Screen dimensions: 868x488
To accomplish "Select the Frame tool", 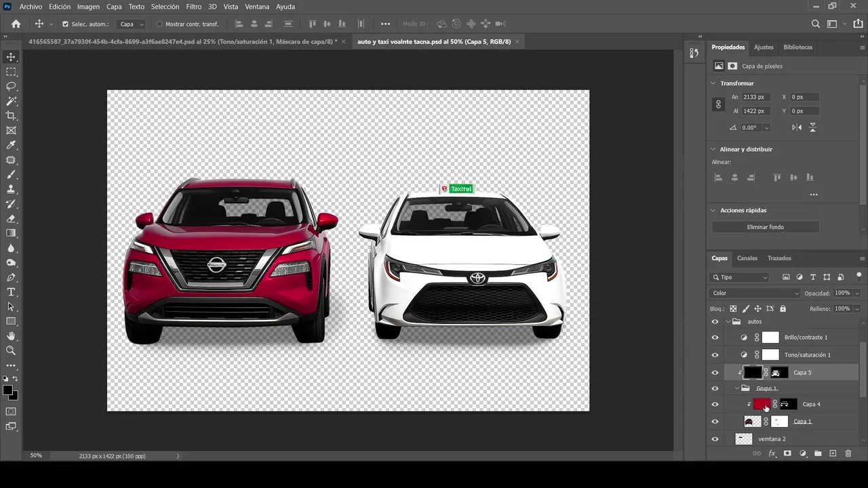I will (x=11, y=131).
